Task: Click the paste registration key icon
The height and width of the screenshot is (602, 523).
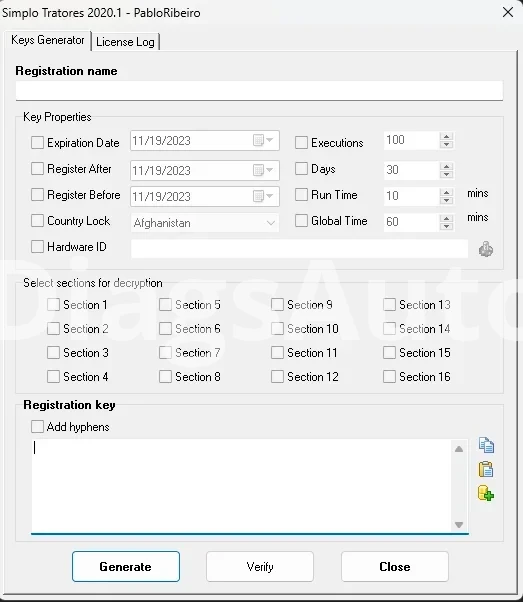Action: click(486, 469)
